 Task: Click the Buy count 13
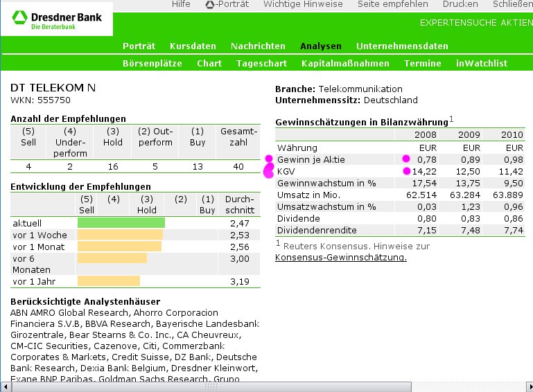point(198,166)
